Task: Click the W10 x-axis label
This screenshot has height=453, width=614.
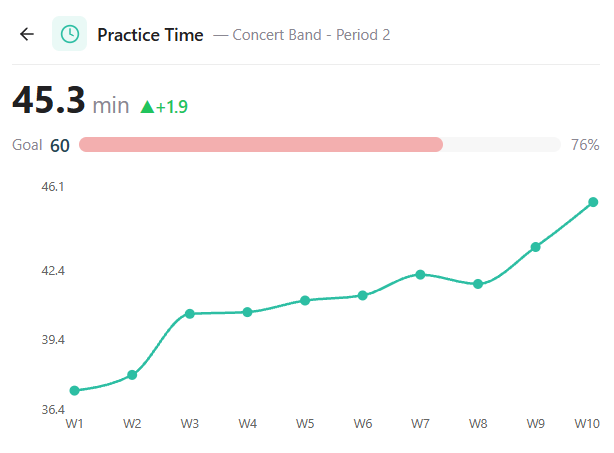Action: [587, 424]
